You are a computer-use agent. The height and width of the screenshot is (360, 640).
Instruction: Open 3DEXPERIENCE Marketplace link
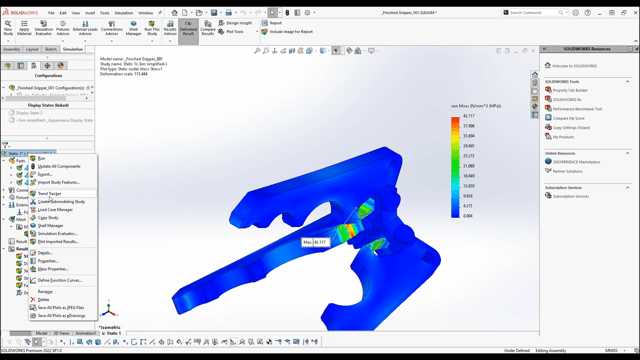coord(576,162)
